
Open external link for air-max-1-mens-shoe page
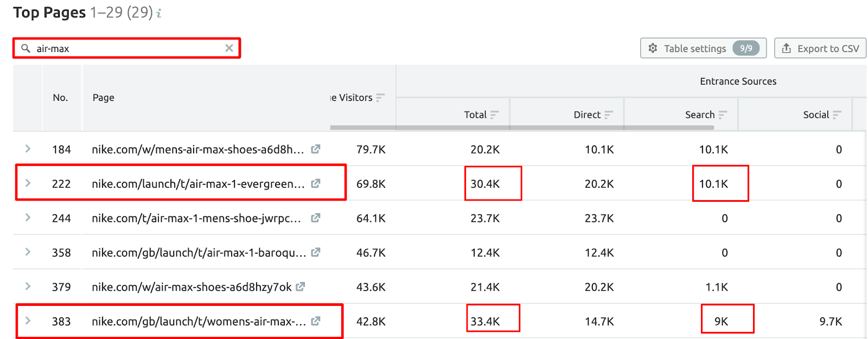(315, 218)
